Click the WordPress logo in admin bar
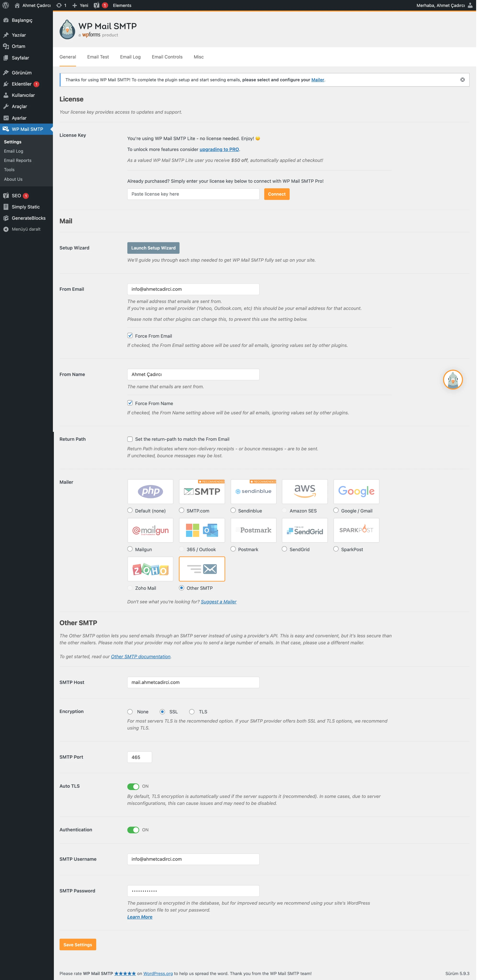 tap(6, 5)
